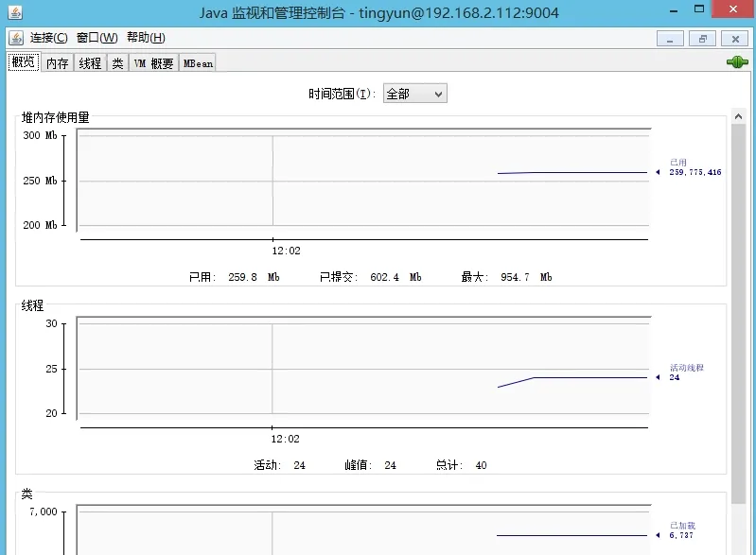This screenshot has width=756, height=555.
Task: Click the Java icon beside the 连接 menu
Action: 16,38
